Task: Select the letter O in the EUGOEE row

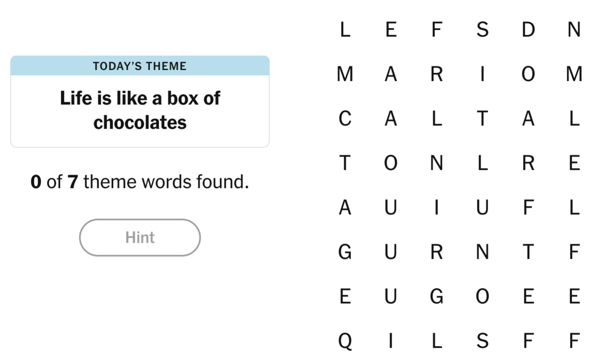Action: 482,296
